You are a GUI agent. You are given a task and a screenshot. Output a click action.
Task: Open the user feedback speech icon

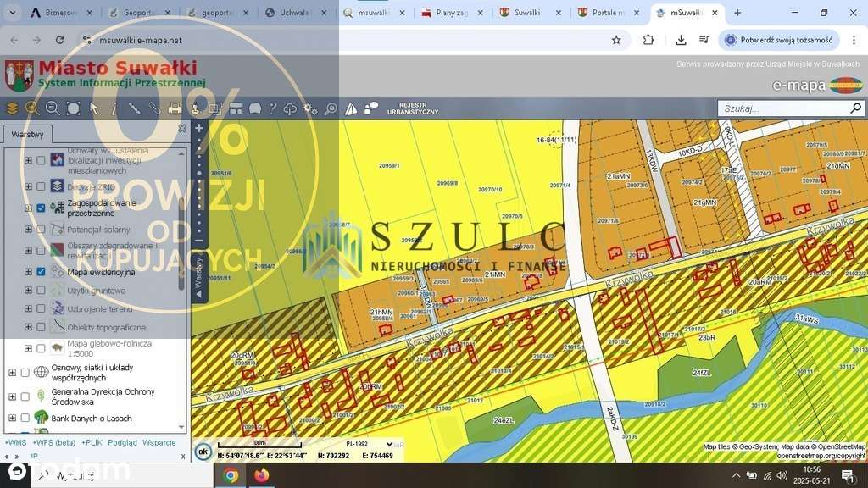pyautogui.click(x=371, y=108)
